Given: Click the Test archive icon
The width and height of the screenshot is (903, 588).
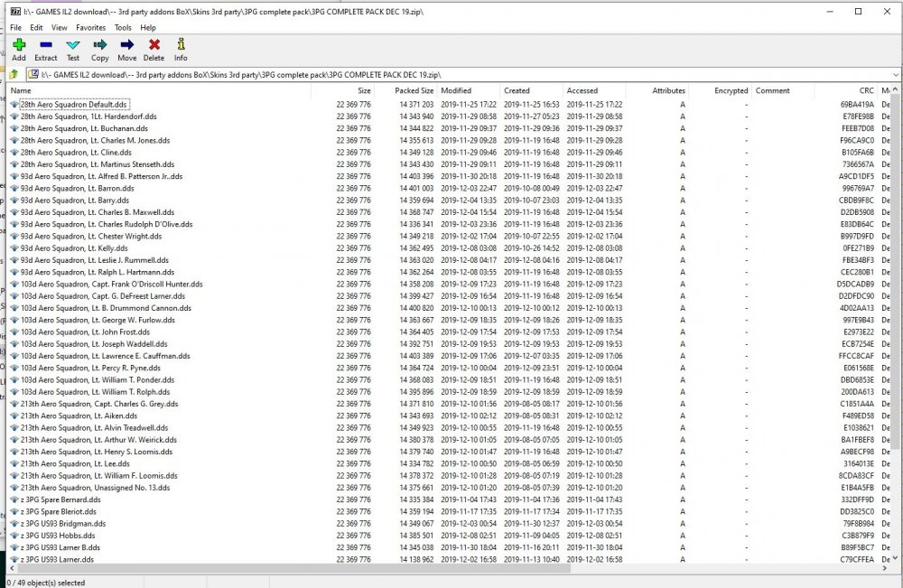Looking at the screenshot, I should (72, 49).
